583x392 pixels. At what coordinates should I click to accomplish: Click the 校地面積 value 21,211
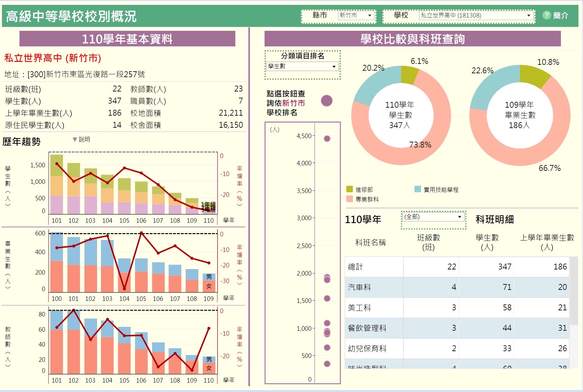[231, 113]
